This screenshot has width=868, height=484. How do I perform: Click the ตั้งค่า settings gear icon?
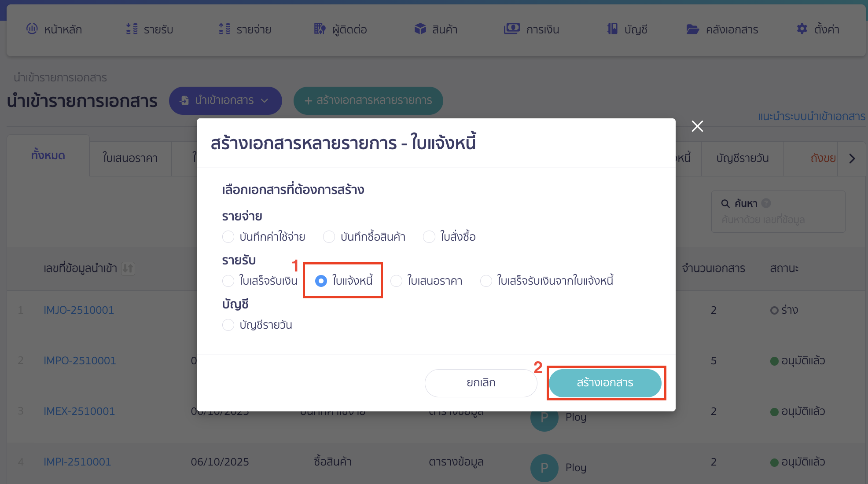click(x=802, y=29)
